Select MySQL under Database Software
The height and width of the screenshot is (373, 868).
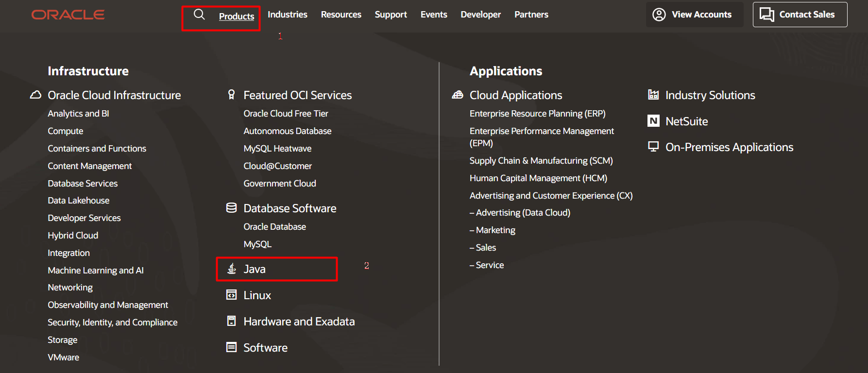pos(257,244)
